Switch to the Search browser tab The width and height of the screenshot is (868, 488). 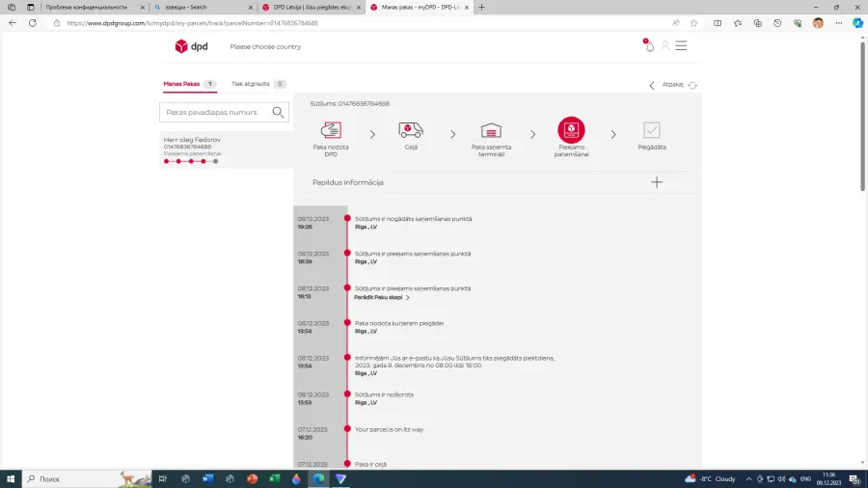[x=203, y=7]
